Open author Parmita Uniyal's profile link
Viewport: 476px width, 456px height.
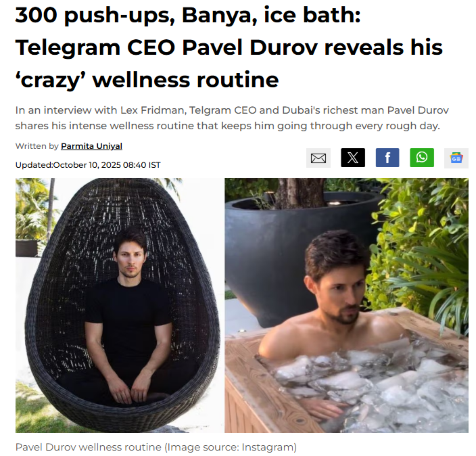pyautogui.click(x=91, y=146)
